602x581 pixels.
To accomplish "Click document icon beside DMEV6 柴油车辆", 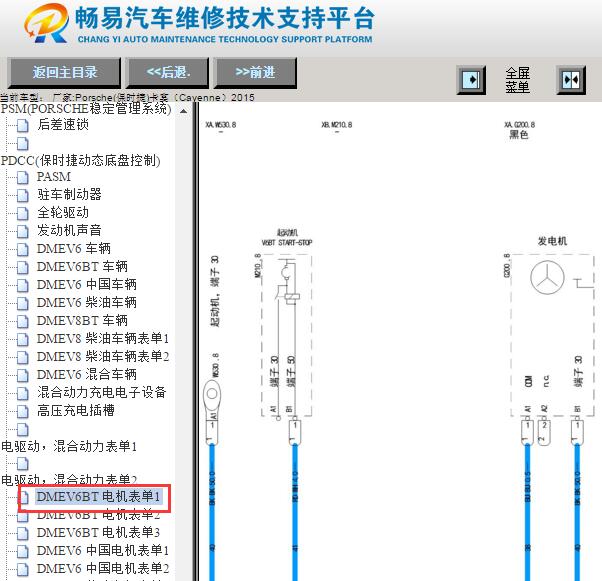I will click(x=23, y=304).
